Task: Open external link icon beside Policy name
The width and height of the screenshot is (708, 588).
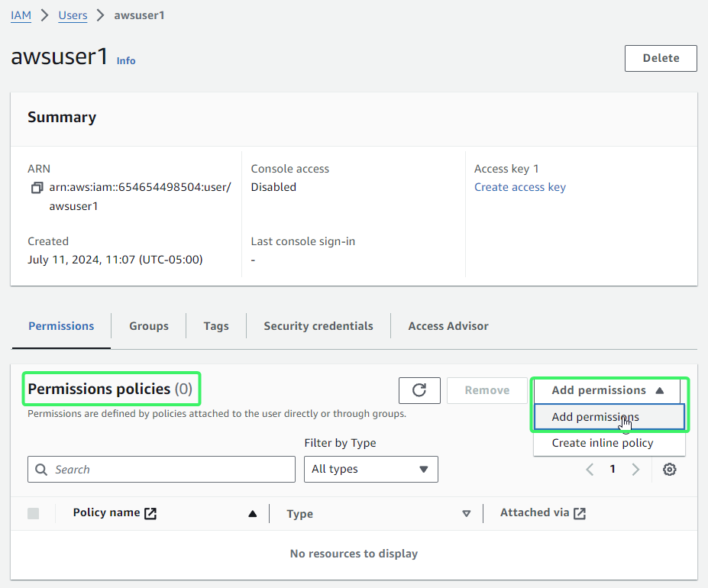Action: point(150,513)
